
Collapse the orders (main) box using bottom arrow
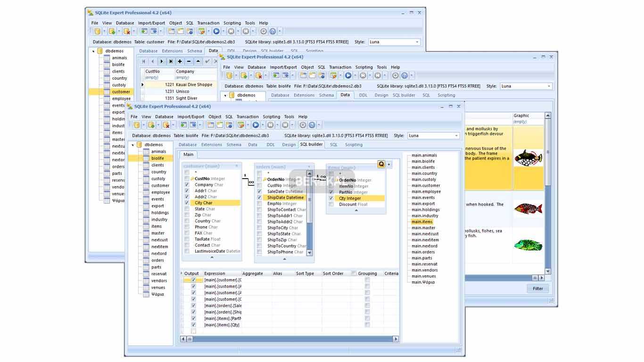[x=284, y=259]
